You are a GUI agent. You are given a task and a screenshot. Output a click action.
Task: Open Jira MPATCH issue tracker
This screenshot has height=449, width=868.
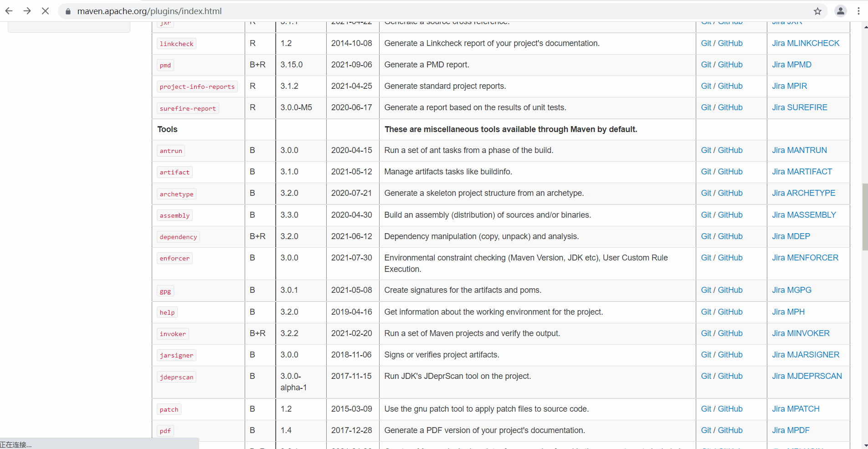796,409
